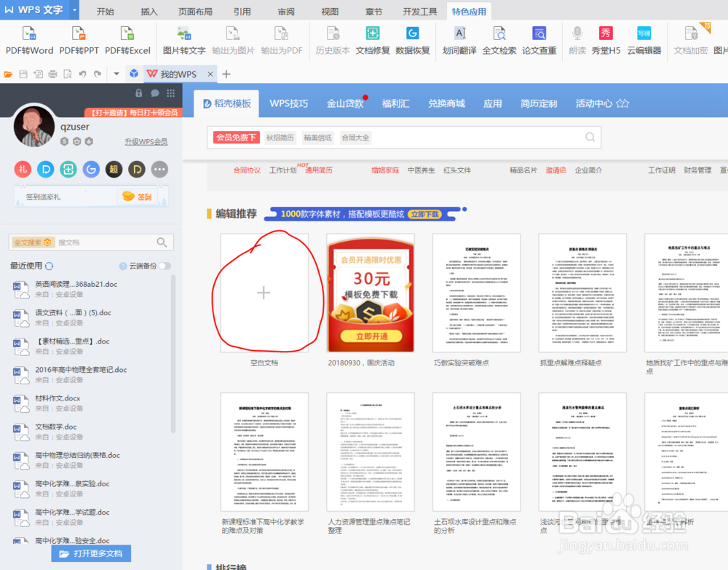
Task: Open the 简历定制 tab
Action: click(x=538, y=103)
